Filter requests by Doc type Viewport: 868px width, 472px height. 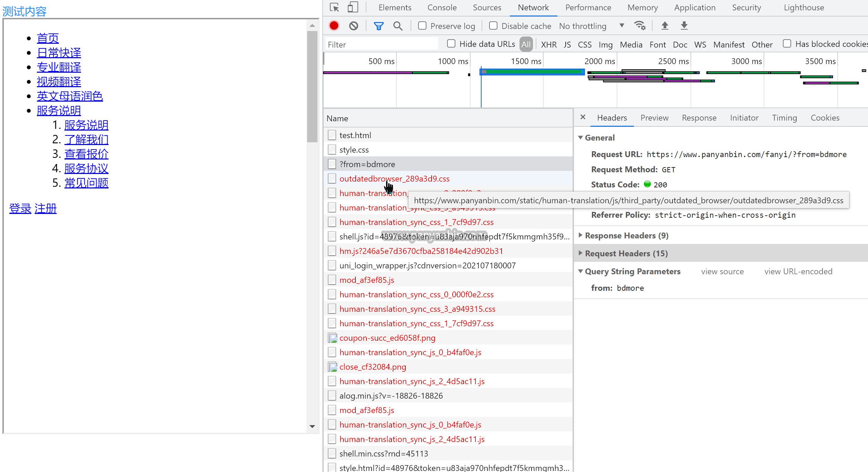(x=680, y=44)
